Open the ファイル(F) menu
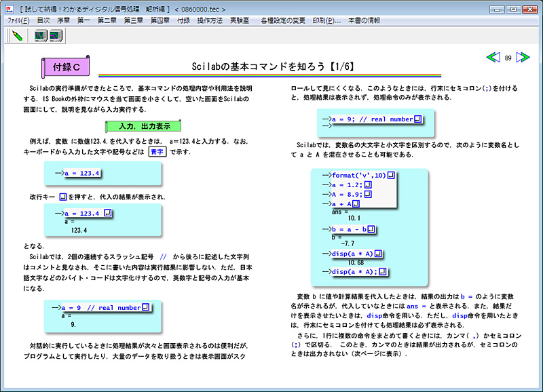Image resolution: width=543 pixels, height=392 pixels. pos(18,20)
